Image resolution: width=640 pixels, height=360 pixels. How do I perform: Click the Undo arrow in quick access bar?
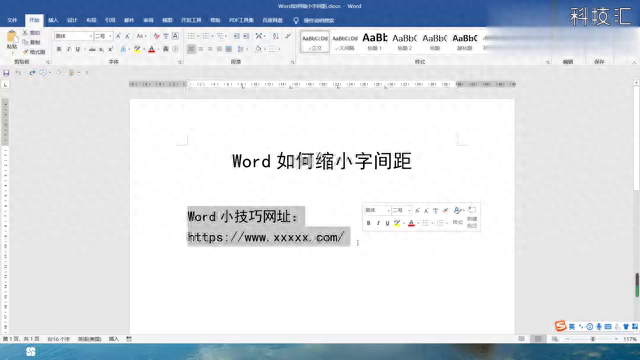[18, 73]
